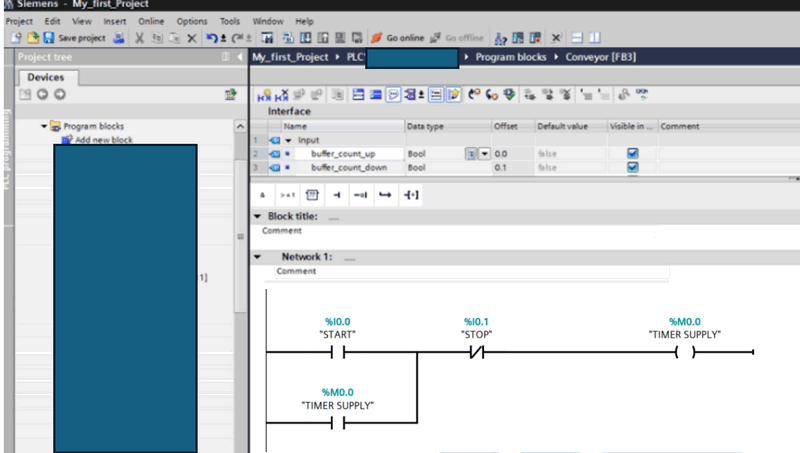Click the Split editor horizontally icon
This screenshot has height=453, width=800.
pyautogui.click(x=577, y=38)
